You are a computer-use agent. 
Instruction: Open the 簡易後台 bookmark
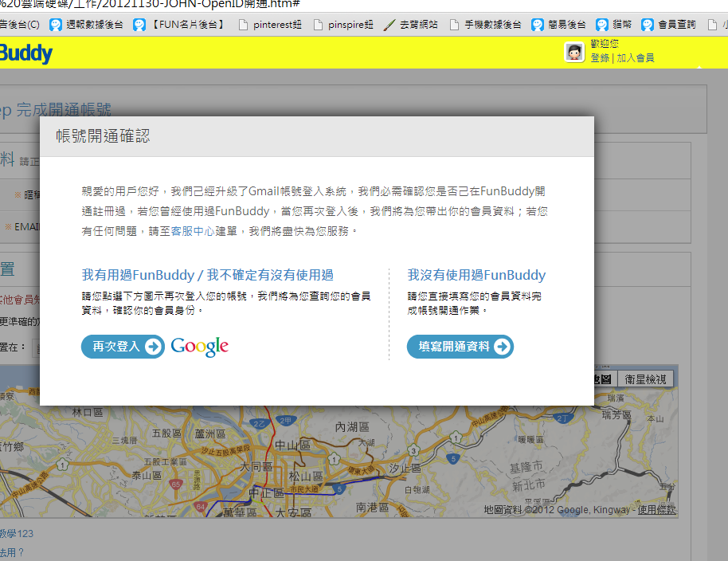[559, 25]
